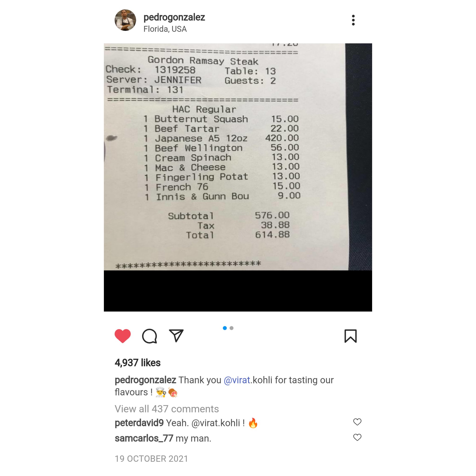Tap the receipt photo
Image resolution: width=476 pixels, height=476 pixels.
238,177
